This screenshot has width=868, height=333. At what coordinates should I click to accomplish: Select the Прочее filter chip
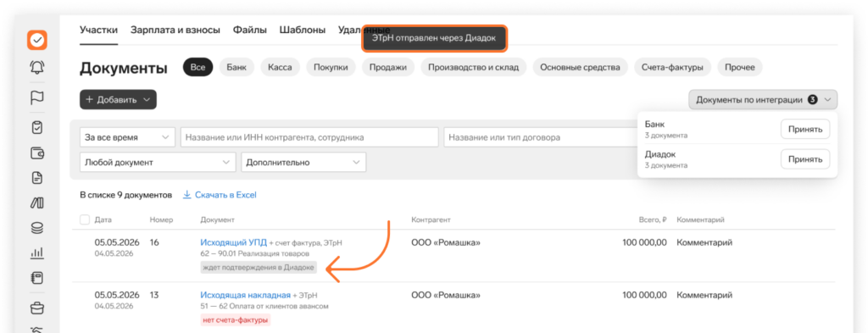coord(740,68)
